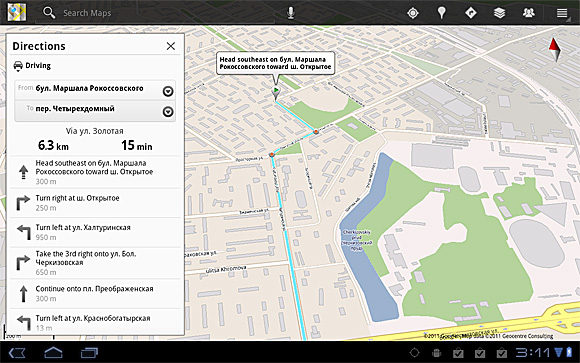Select the Turn left at ул. Халтуринская step
Screen dimensions: 580x363
95,232
